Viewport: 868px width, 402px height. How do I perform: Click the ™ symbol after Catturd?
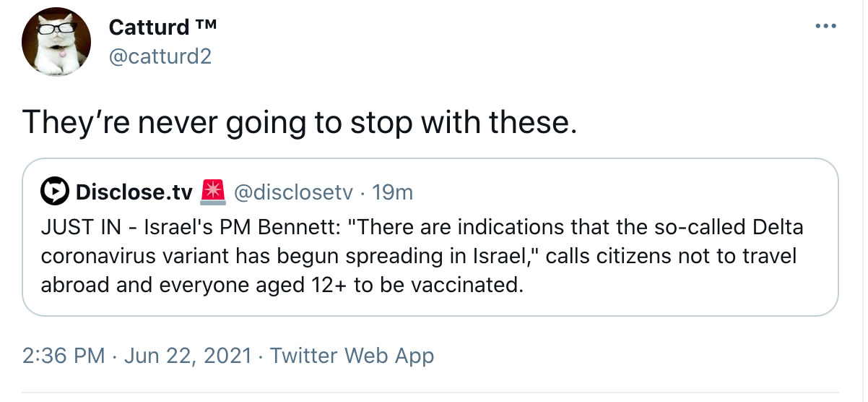[x=206, y=27]
